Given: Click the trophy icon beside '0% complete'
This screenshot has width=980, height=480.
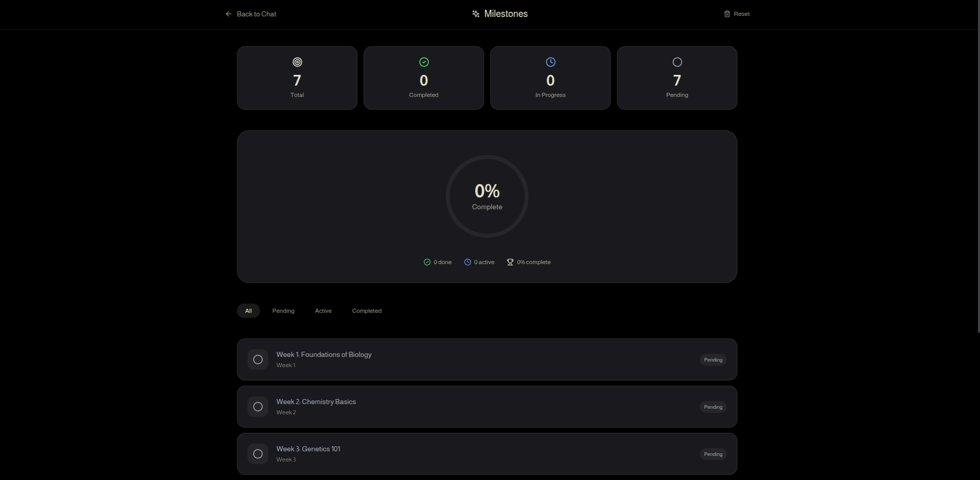Looking at the screenshot, I should point(510,262).
